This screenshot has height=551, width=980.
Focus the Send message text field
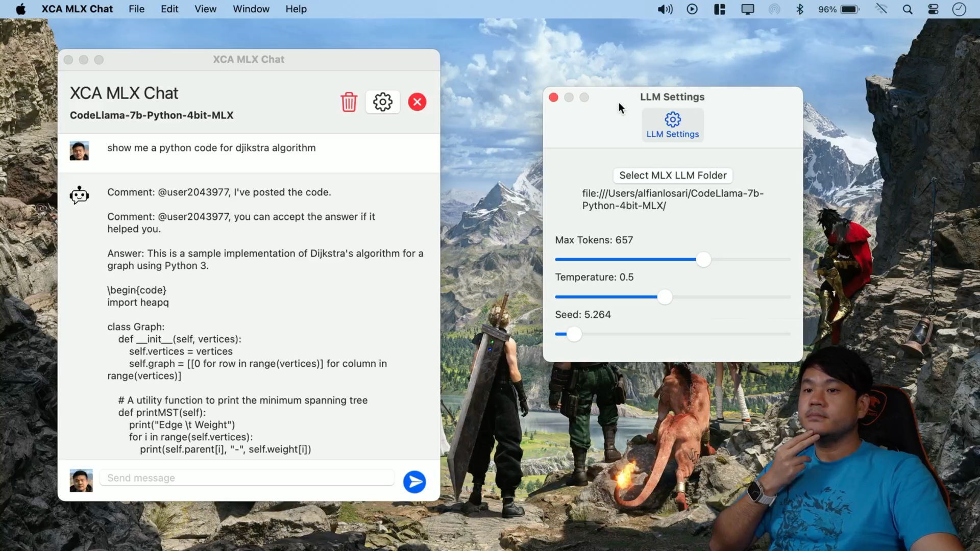click(x=247, y=478)
